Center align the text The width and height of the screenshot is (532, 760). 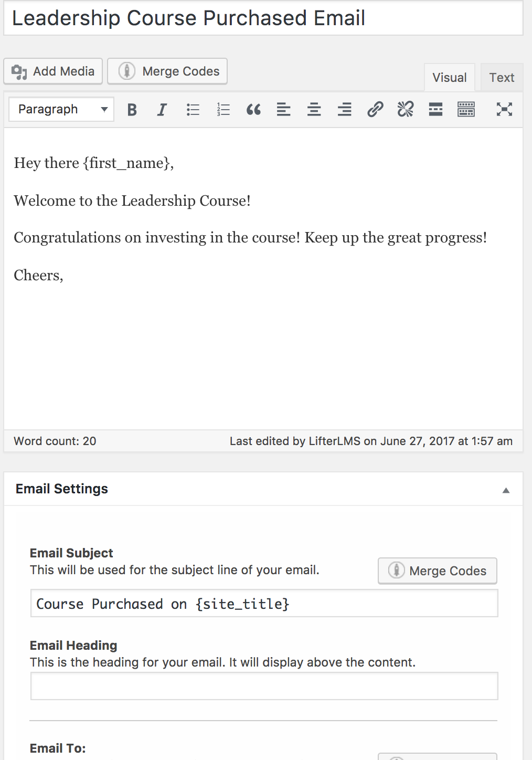tap(314, 110)
